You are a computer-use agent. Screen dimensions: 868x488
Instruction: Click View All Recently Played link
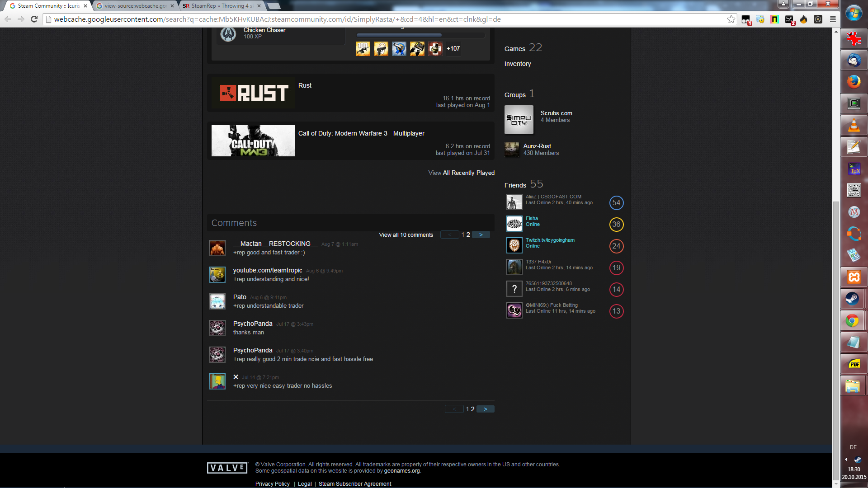[461, 173]
